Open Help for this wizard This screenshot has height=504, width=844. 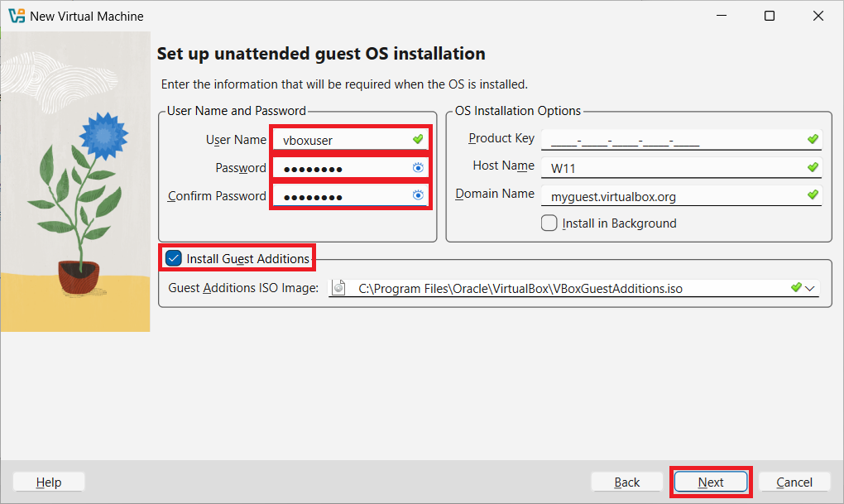pos(49,482)
